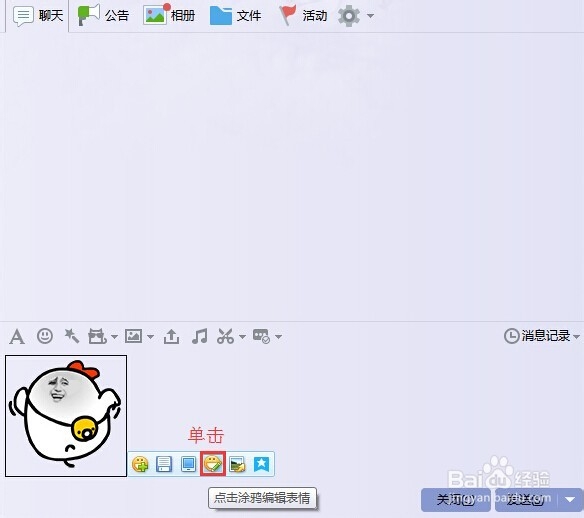Expand the 消息记录 dropdown arrow
The image size is (584, 518).
(x=576, y=337)
